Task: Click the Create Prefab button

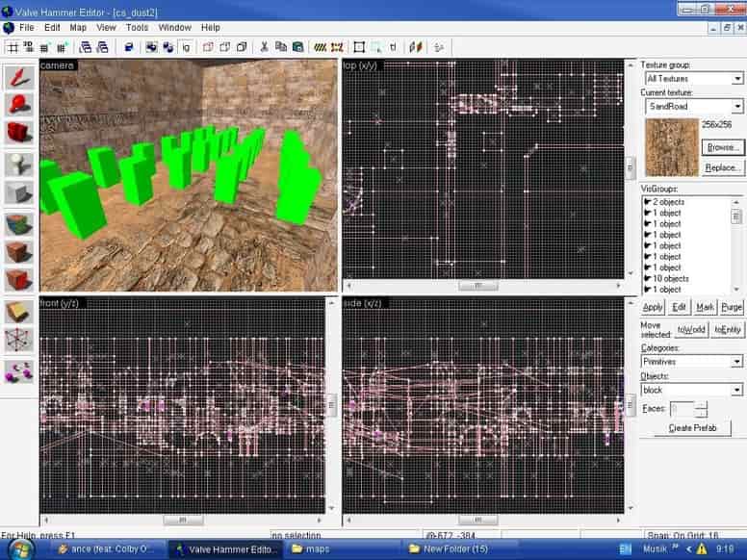Action: point(692,427)
